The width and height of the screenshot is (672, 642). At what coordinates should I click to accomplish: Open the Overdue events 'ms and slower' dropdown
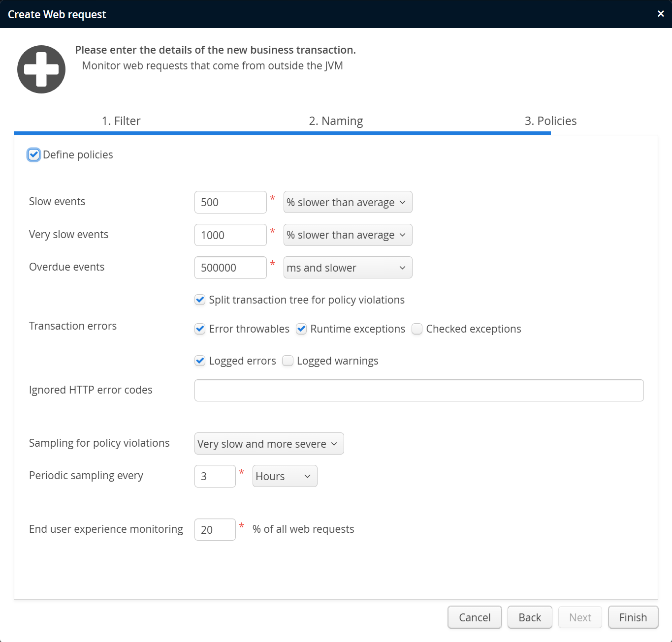pyautogui.click(x=348, y=268)
